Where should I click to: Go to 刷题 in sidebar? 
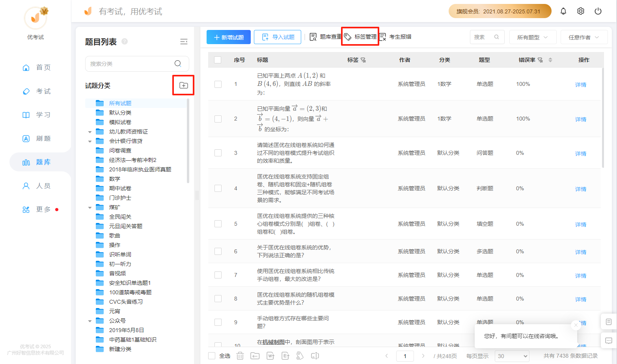pos(37,138)
